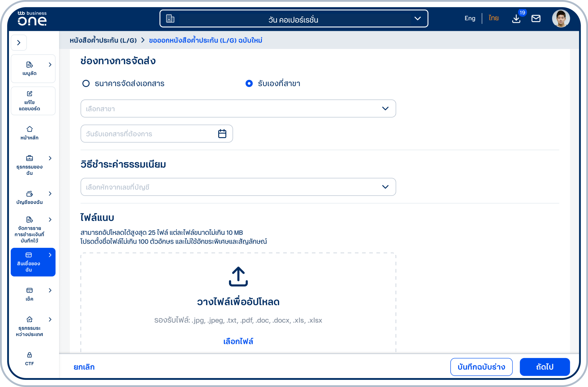Click the downloads icon with 19 badge
The image size is (588, 387).
coord(516,18)
